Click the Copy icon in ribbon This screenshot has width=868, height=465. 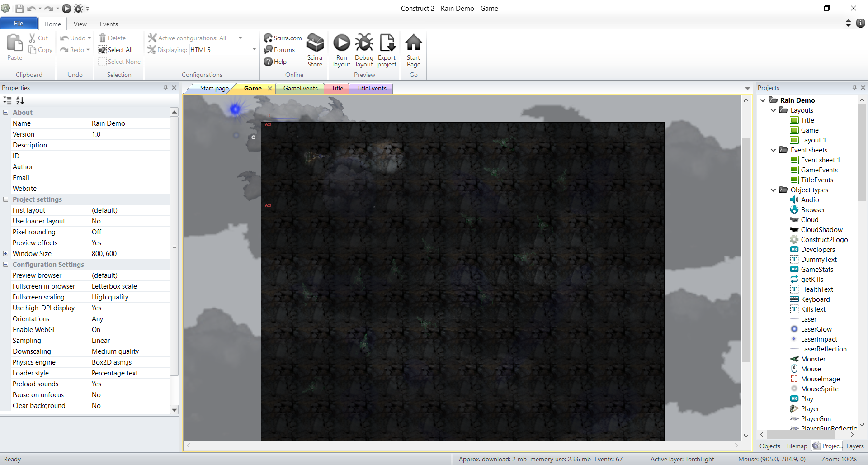pyautogui.click(x=33, y=50)
